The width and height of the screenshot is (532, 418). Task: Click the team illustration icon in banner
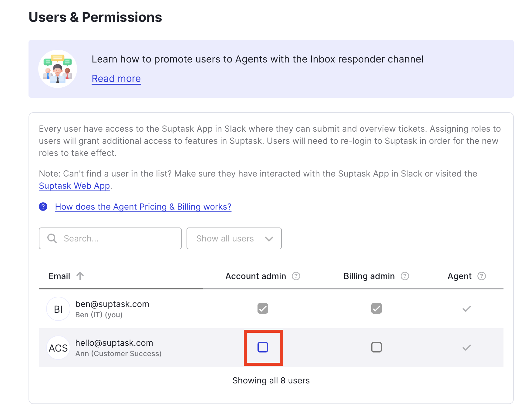click(58, 69)
